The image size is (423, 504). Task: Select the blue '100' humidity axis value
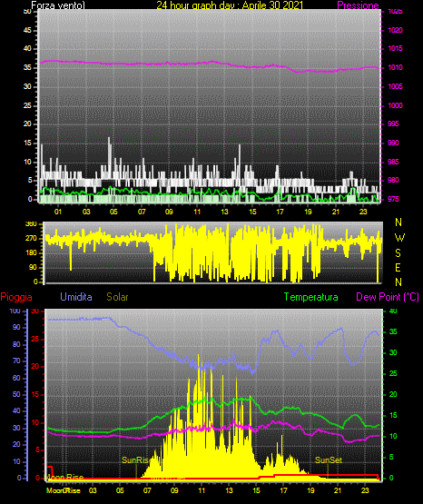pyautogui.click(x=15, y=311)
